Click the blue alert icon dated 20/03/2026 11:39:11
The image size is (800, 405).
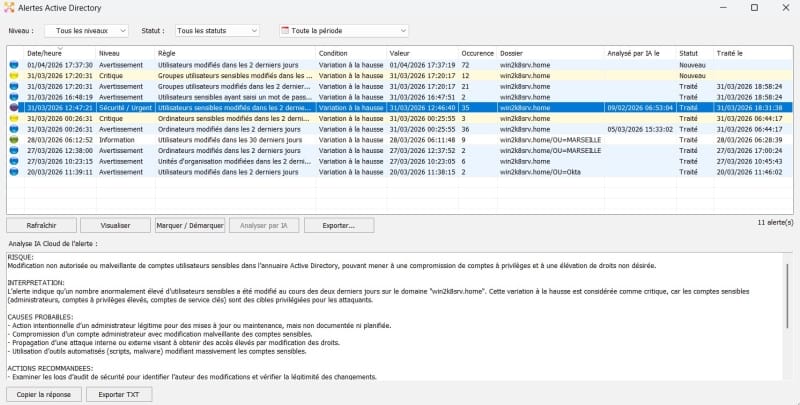[x=14, y=172]
